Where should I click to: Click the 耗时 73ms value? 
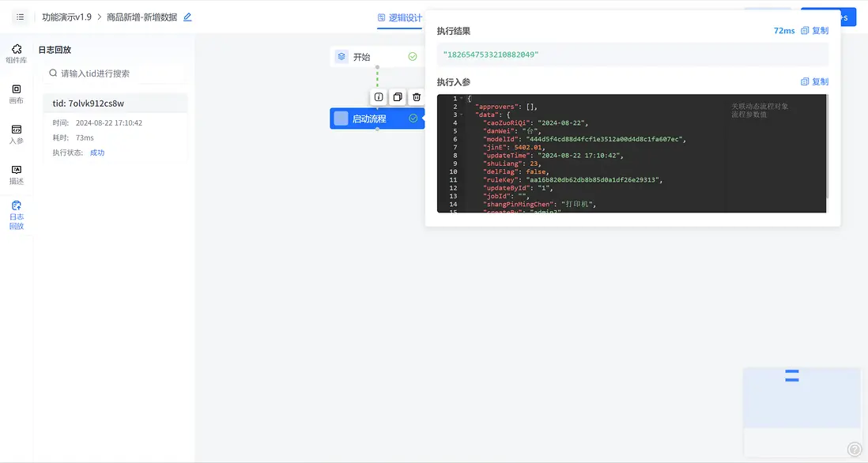pyautogui.click(x=85, y=137)
